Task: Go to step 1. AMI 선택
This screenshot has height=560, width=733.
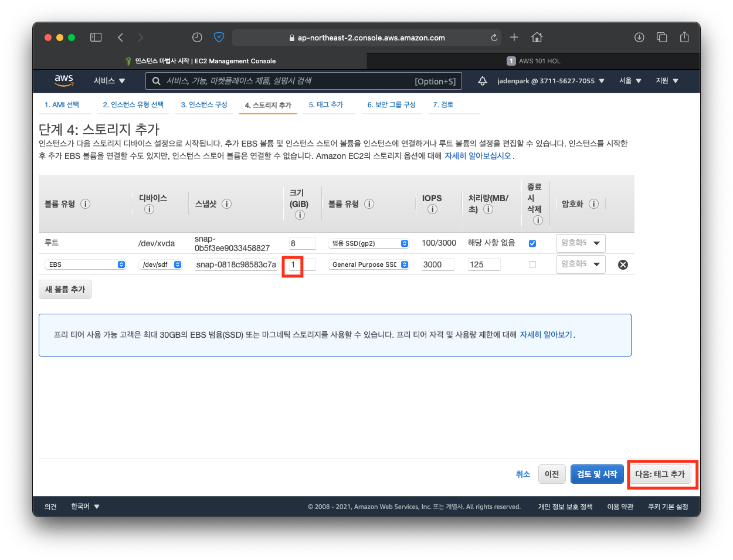Action: pyautogui.click(x=62, y=104)
